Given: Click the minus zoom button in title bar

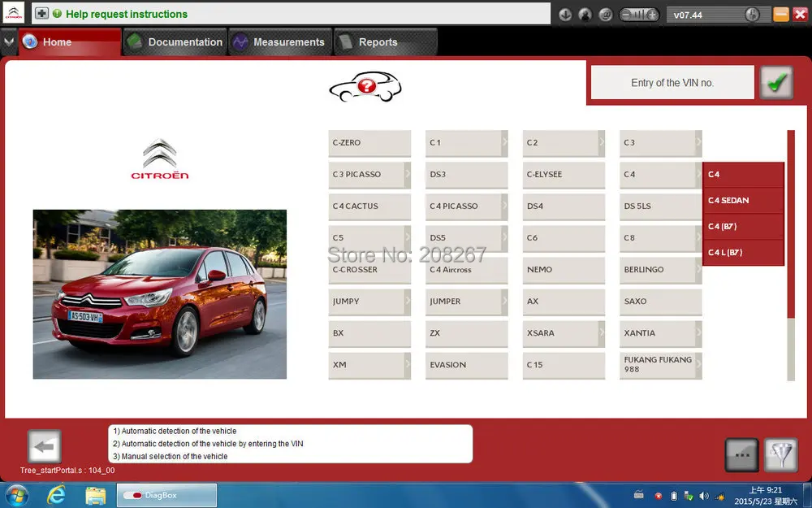Looking at the screenshot, I should click(625, 15).
